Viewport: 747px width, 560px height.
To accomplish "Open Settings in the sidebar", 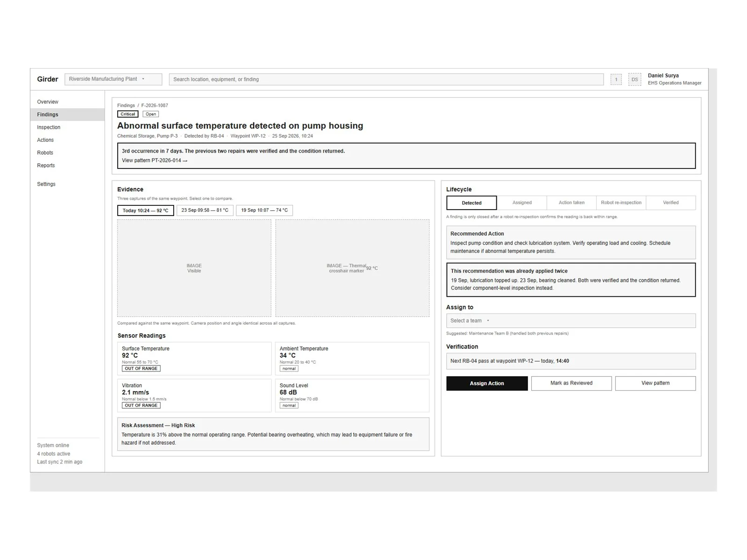I will (x=46, y=184).
